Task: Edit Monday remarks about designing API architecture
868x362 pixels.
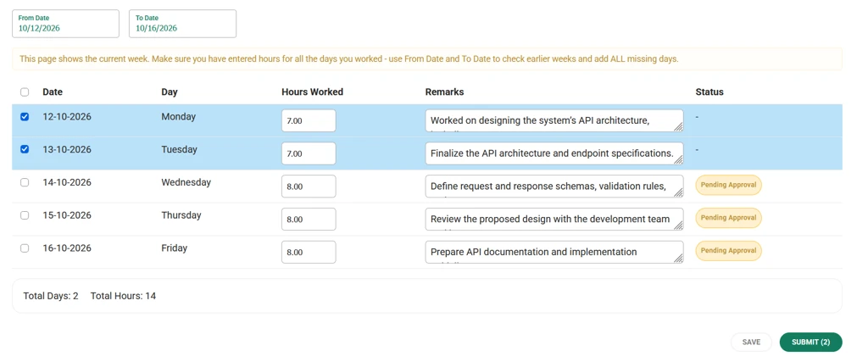Action: pos(554,120)
